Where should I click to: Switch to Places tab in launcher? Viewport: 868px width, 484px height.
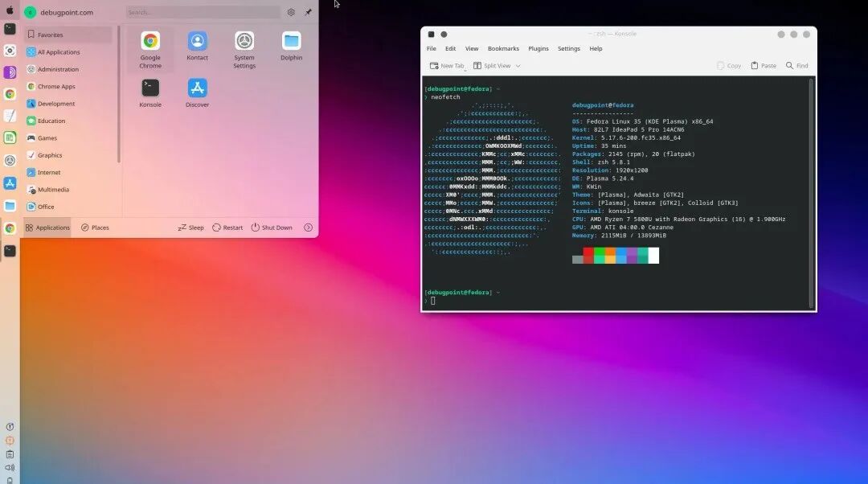[95, 228]
